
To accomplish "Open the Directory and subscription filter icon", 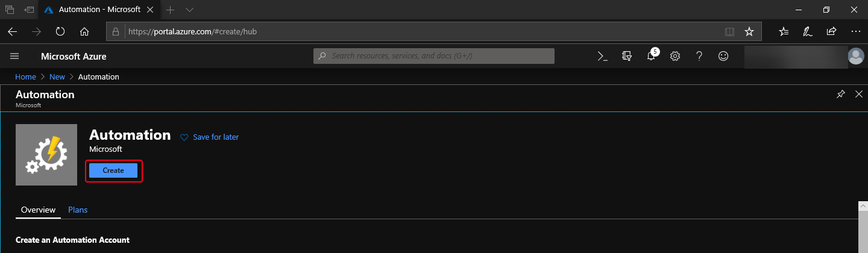I will 627,56.
